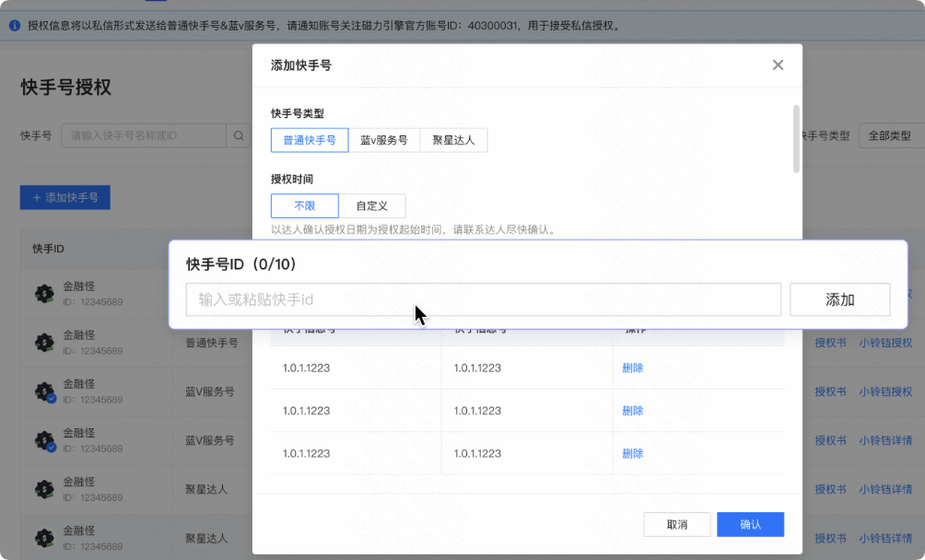The width and height of the screenshot is (925, 560).
Task: Click 小铃铛详情 in last 聚星达人 row
Action: [885, 538]
